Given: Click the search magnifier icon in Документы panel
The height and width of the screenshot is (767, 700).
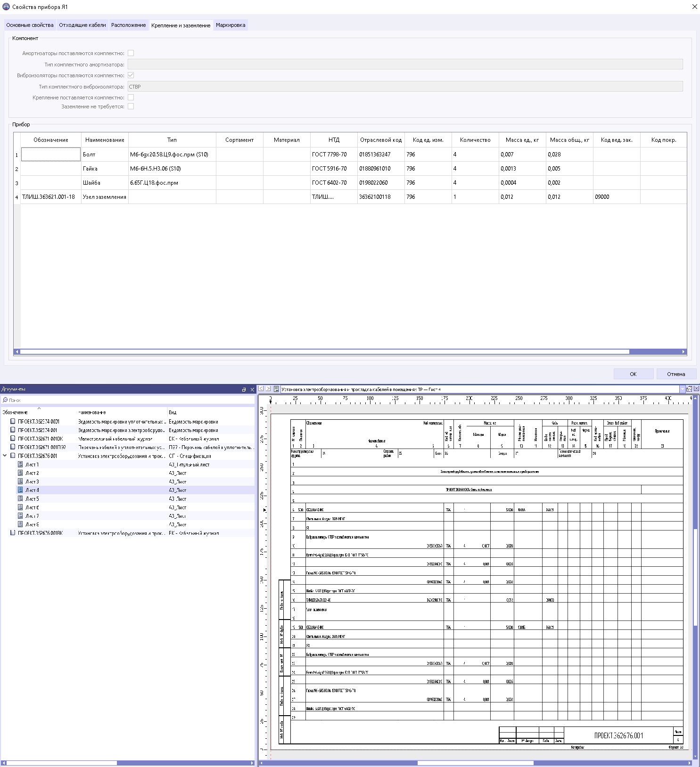Looking at the screenshot, I should [5, 400].
